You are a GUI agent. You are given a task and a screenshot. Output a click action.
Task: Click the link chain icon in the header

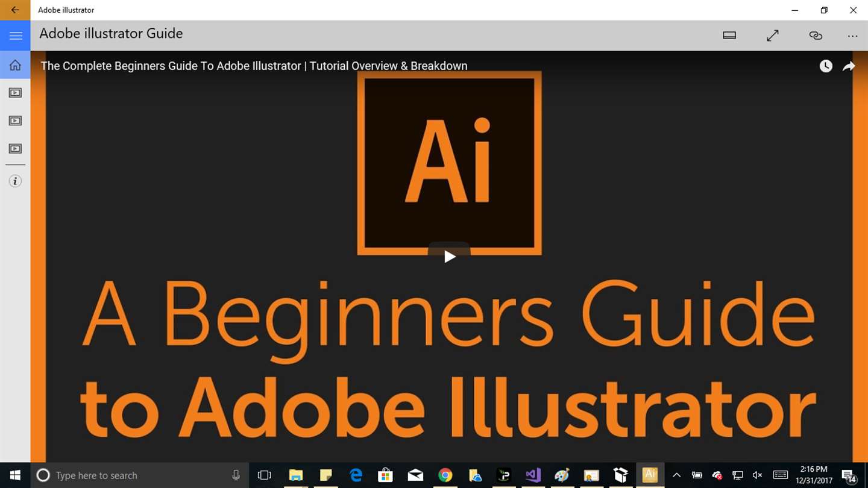pyautogui.click(x=816, y=36)
